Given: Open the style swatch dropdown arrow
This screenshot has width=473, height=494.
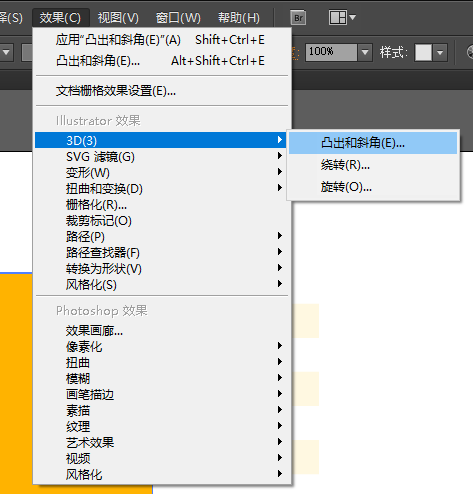Looking at the screenshot, I should click(440, 53).
